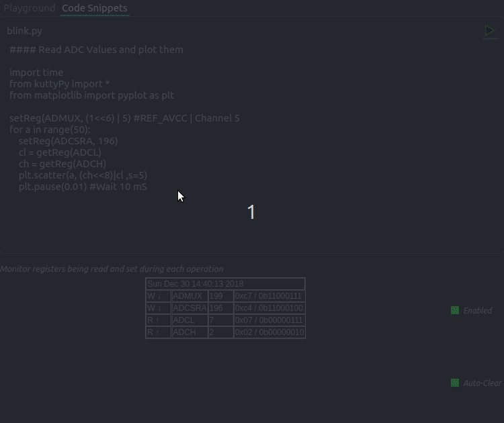Viewport: 504px width, 423px height.
Task: Select the Code Snippets tab
Action: [94, 8]
